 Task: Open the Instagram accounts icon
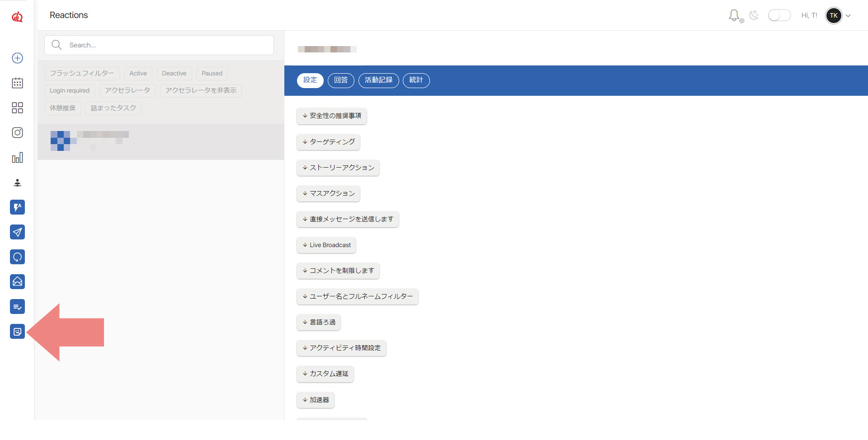click(17, 132)
